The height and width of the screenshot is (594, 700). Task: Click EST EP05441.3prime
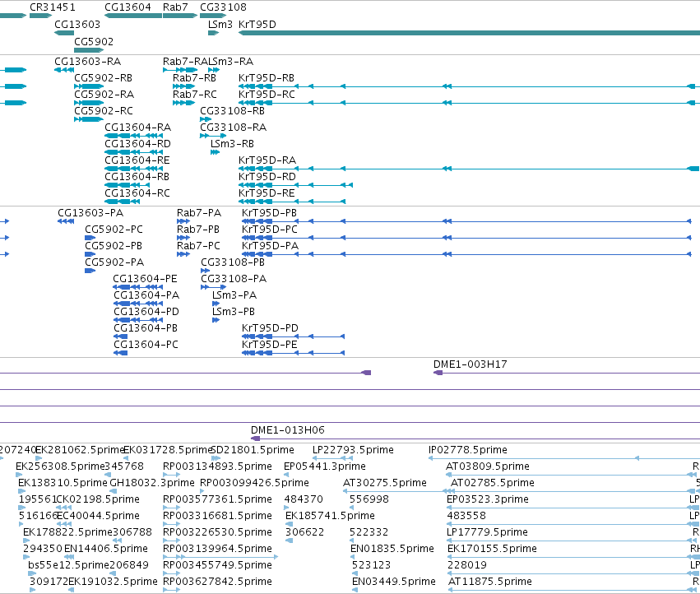pyautogui.click(x=325, y=466)
